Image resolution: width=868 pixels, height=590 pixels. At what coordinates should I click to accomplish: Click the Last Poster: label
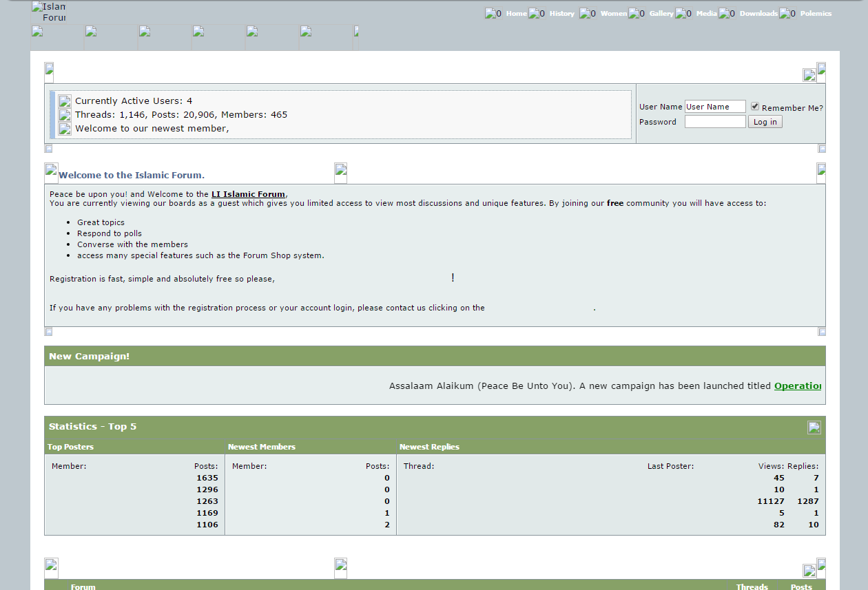pyautogui.click(x=671, y=466)
